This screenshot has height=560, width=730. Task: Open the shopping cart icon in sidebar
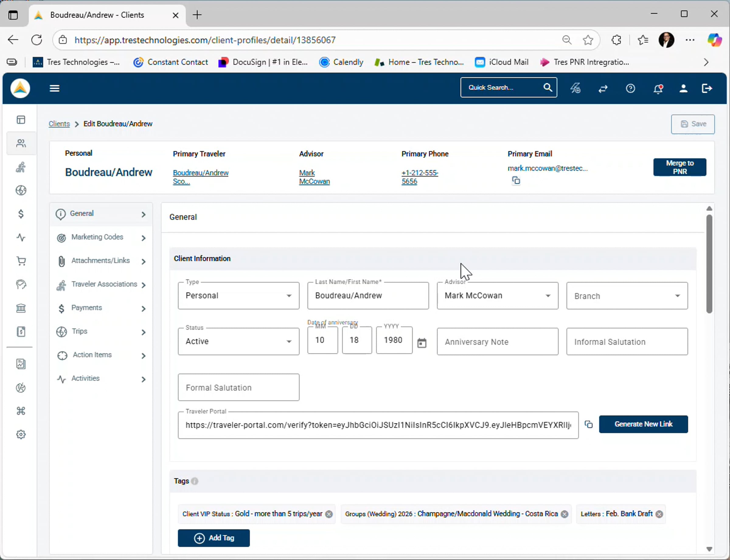pos(21,261)
